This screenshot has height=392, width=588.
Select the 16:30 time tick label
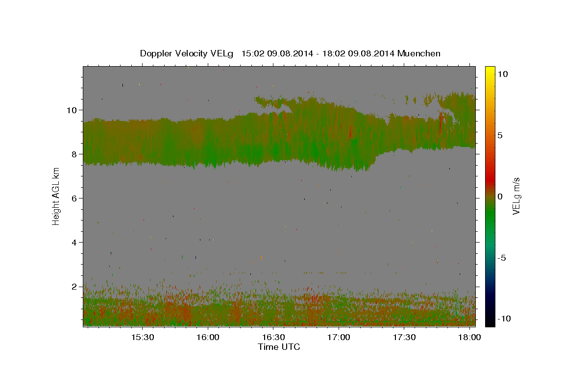point(273,337)
